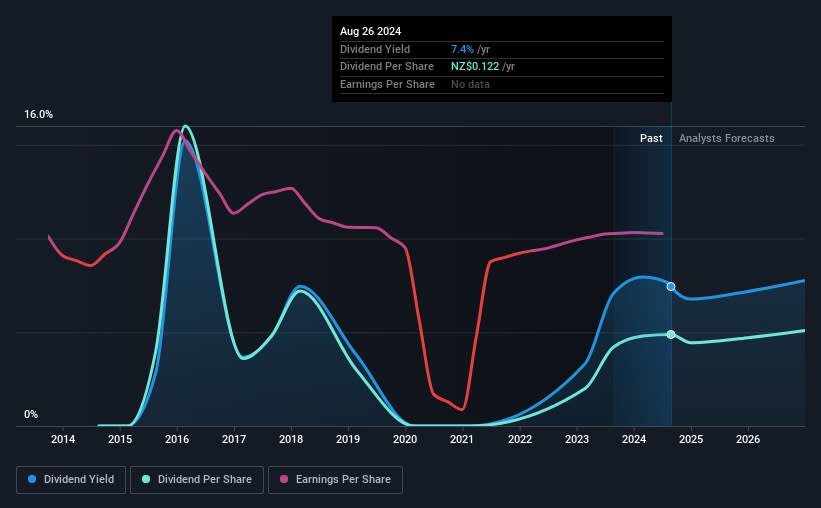Toggle the Dividend Yield legend item
Image resolution: width=821 pixels, height=508 pixels.
[71, 480]
